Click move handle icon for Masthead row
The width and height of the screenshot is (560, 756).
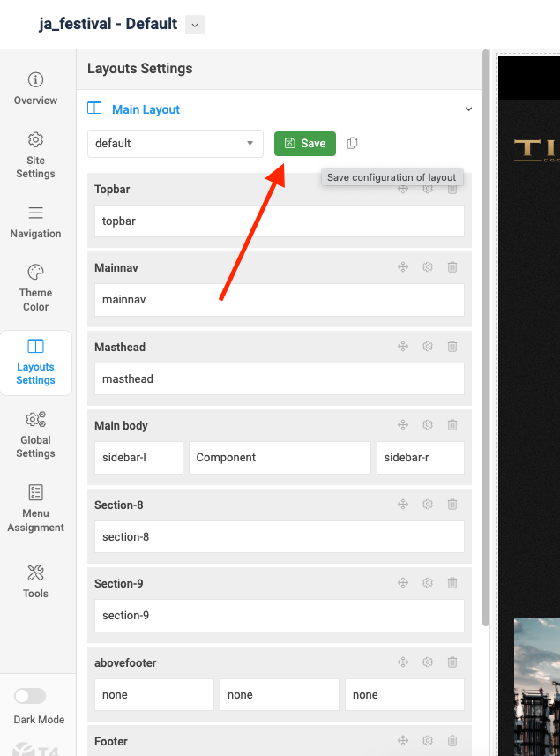(x=403, y=346)
